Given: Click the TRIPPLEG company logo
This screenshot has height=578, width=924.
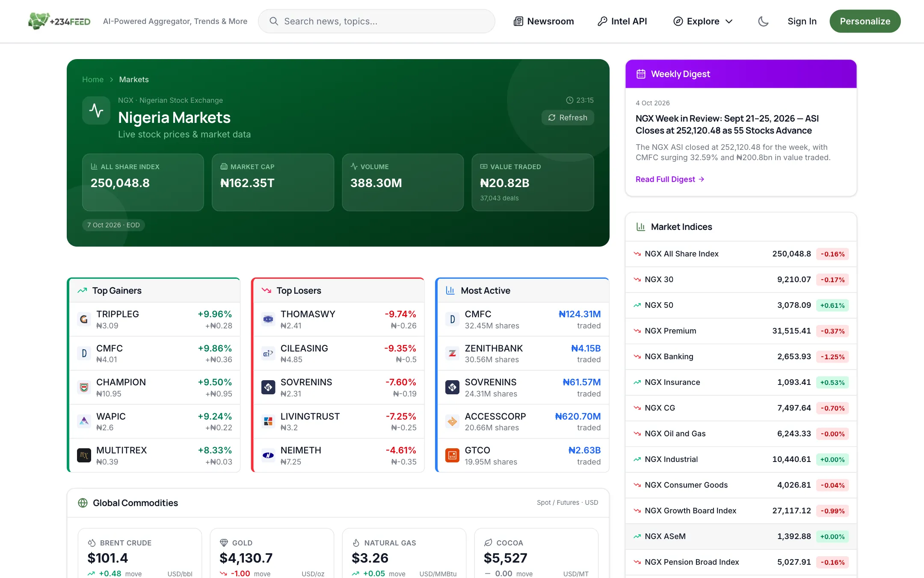Looking at the screenshot, I should point(84,319).
